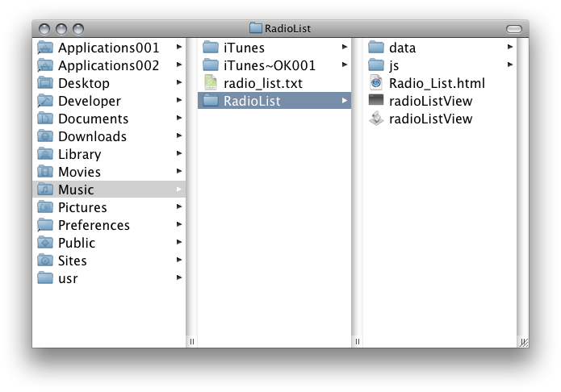Select the "Downloads" folder name

92,136
